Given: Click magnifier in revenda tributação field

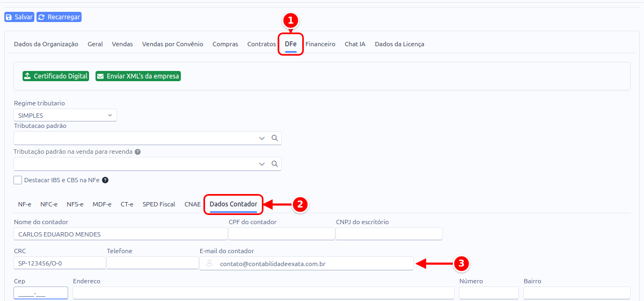Looking at the screenshot, I should click(274, 164).
